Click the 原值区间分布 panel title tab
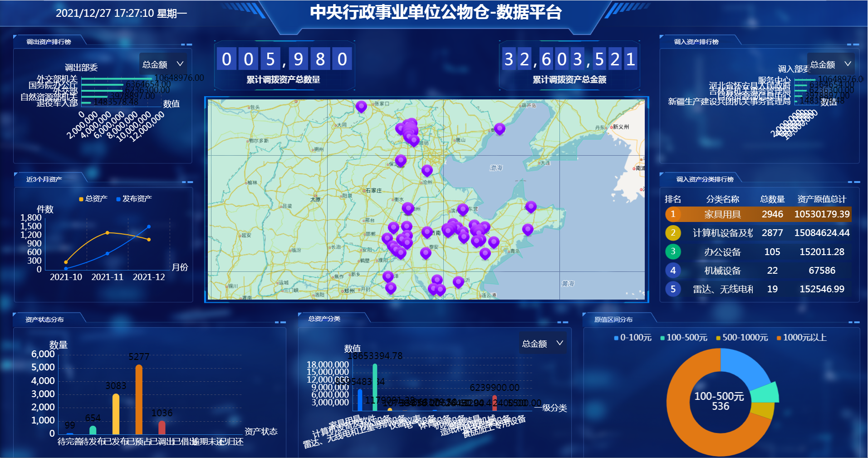The width and height of the screenshot is (868, 458). coord(613,320)
